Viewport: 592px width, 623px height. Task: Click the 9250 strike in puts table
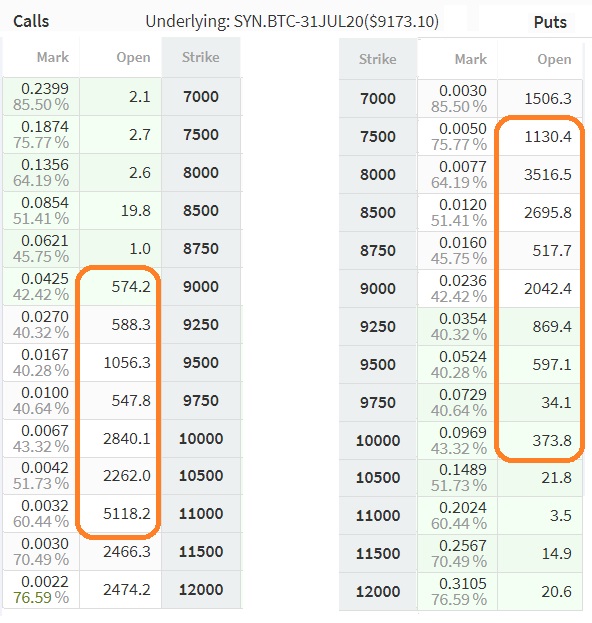pyautogui.click(x=377, y=327)
